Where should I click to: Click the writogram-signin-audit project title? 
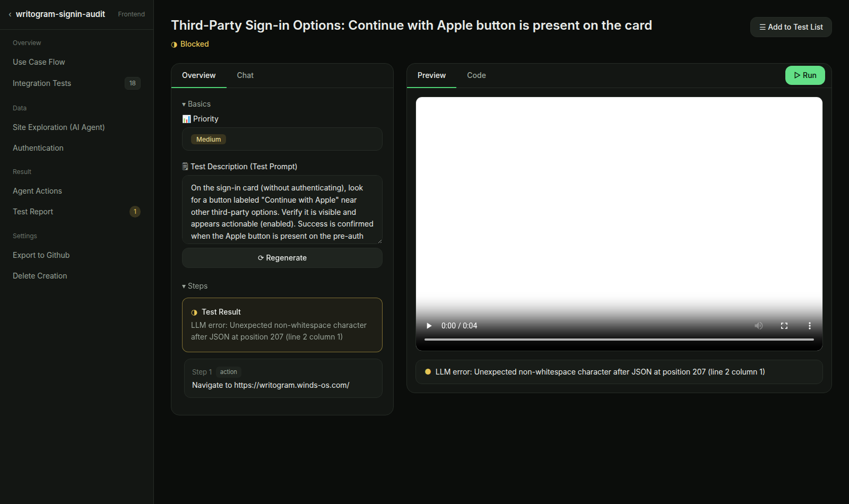(60, 14)
